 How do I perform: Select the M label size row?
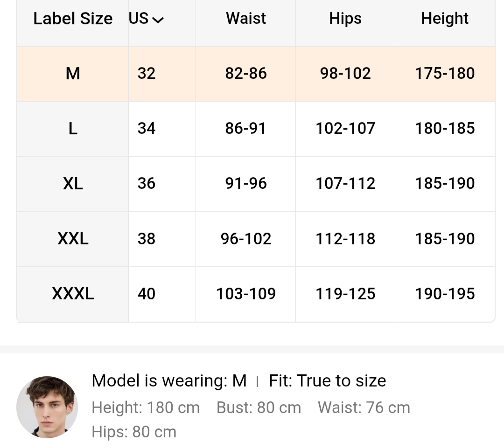click(73, 74)
